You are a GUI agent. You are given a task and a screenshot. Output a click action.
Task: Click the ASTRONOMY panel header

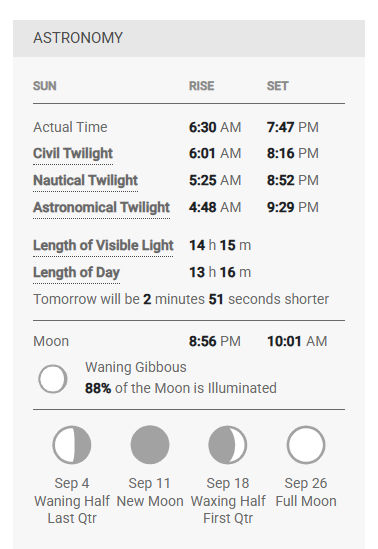pyautogui.click(x=189, y=38)
